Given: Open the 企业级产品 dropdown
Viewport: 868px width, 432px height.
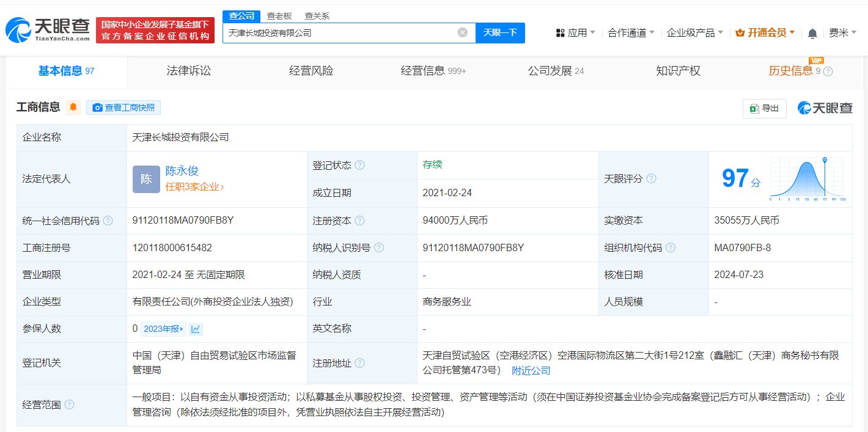Looking at the screenshot, I should [694, 33].
